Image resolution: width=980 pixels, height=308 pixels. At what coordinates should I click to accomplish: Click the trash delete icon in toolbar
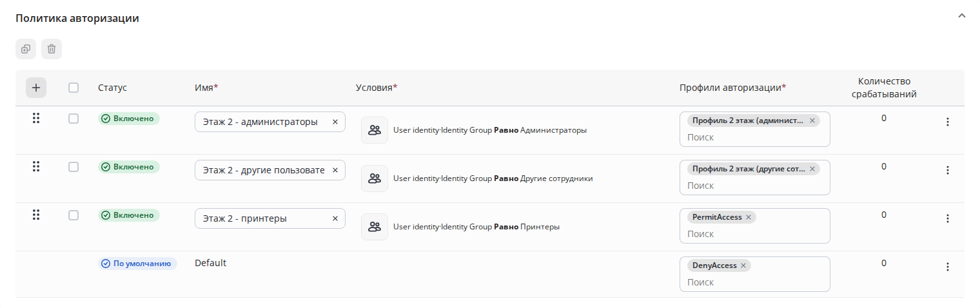click(x=52, y=49)
